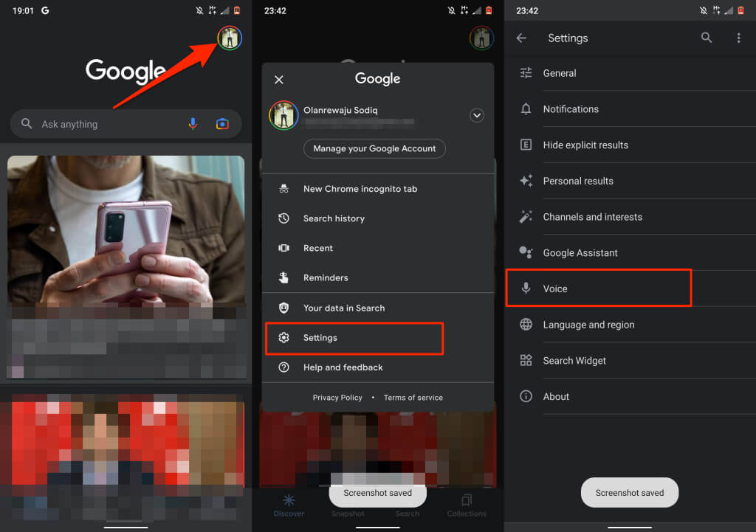Open the three-dot overflow menu in Settings

pos(738,38)
